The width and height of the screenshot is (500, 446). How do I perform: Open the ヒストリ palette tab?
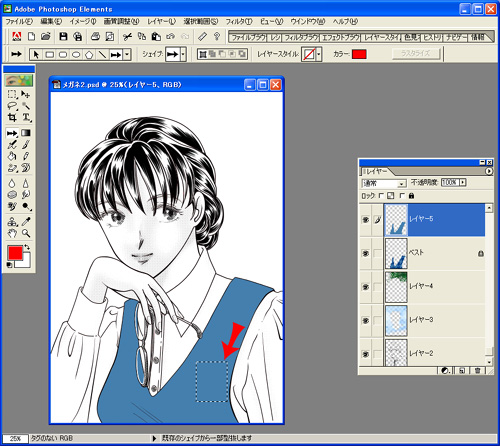(x=432, y=37)
